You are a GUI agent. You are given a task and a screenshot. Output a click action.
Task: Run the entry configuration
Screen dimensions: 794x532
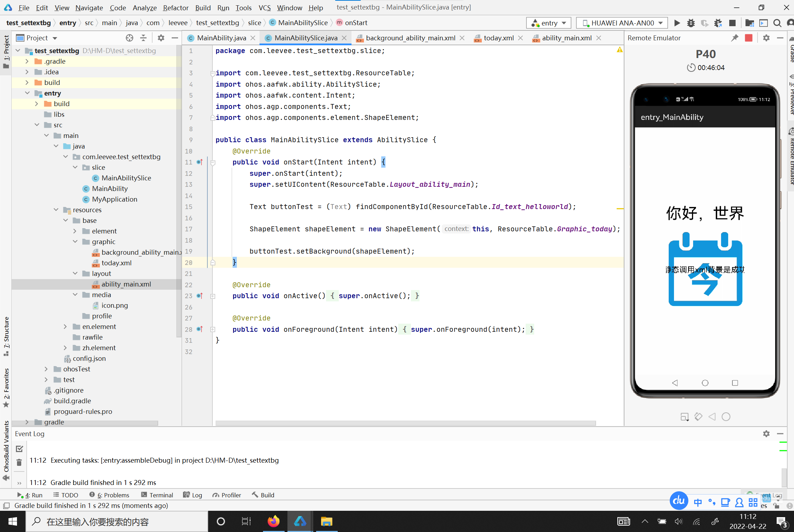click(677, 23)
